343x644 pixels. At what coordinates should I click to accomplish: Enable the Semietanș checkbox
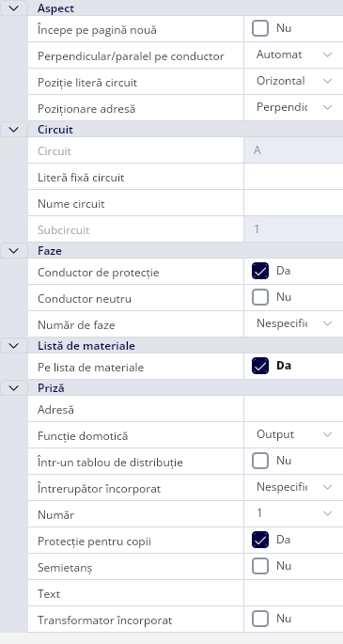(260, 566)
